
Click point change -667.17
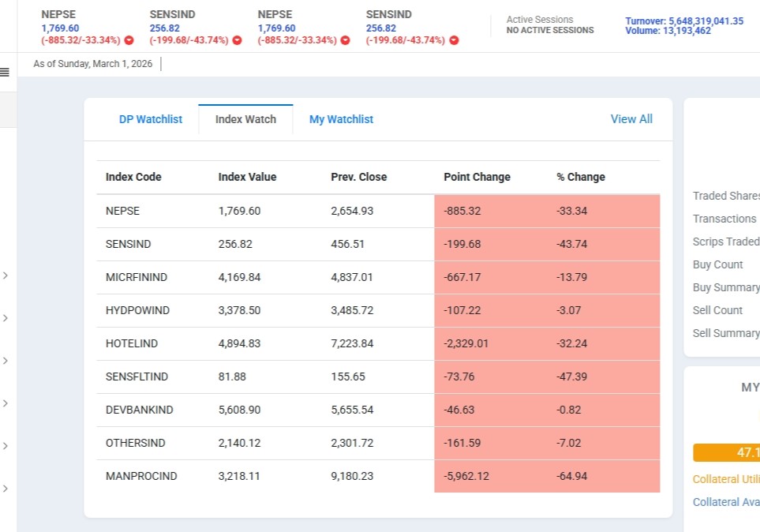pos(462,277)
